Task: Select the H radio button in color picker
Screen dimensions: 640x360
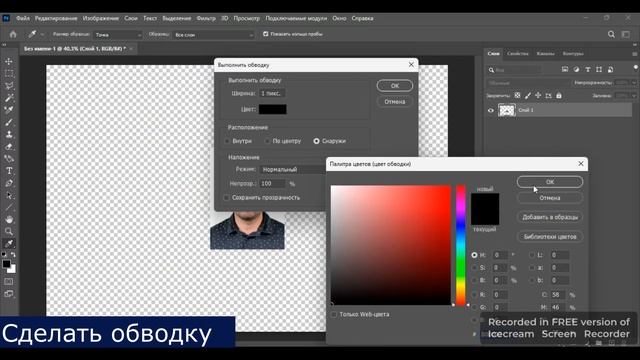Action: (x=474, y=255)
